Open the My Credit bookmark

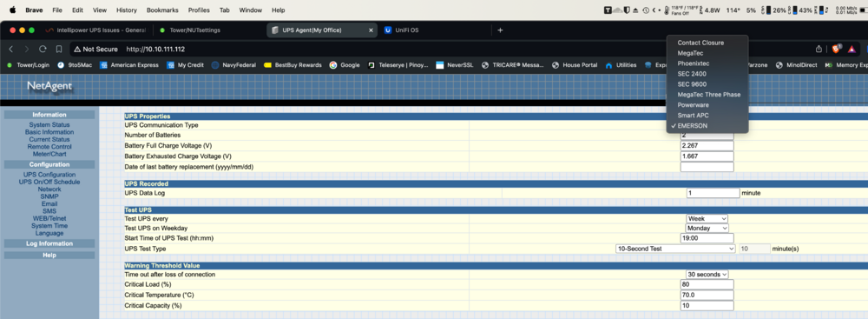(x=186, y=65)
